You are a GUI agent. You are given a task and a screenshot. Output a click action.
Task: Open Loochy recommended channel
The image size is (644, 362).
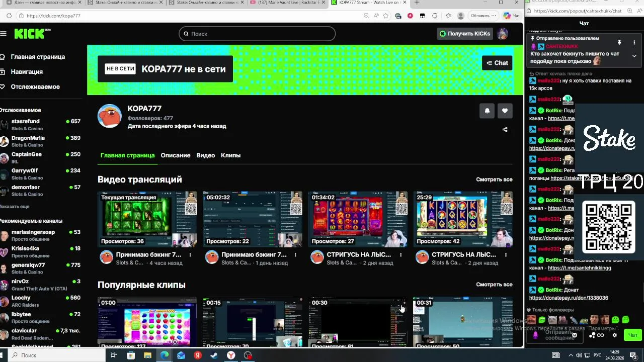[x=40, y=301]
